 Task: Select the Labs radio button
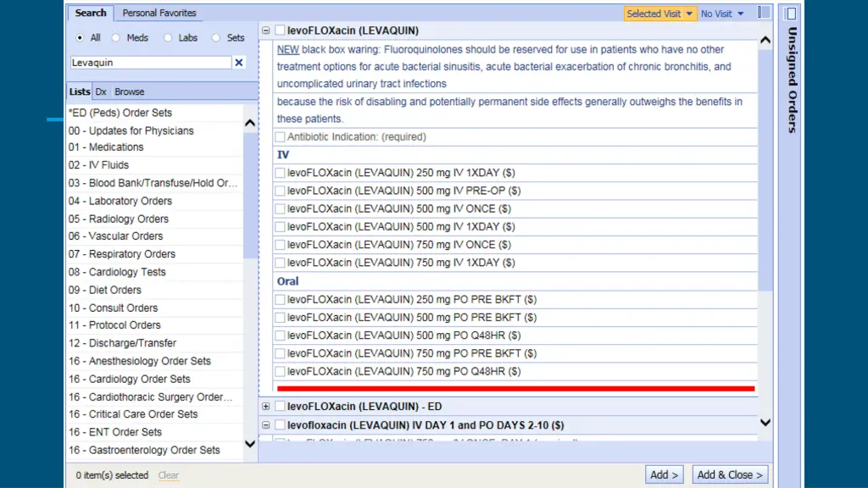click(168, 37)
